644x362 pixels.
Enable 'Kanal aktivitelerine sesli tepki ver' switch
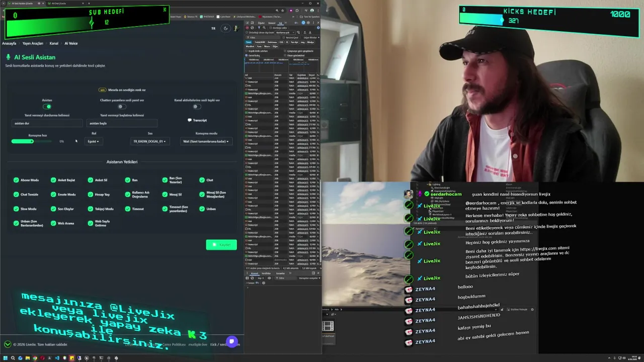[196, 107]
